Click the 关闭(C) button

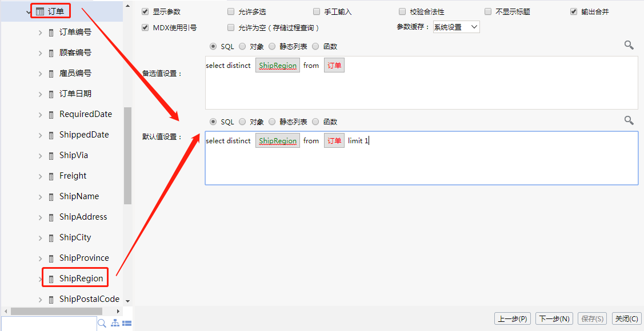(626, 318)
